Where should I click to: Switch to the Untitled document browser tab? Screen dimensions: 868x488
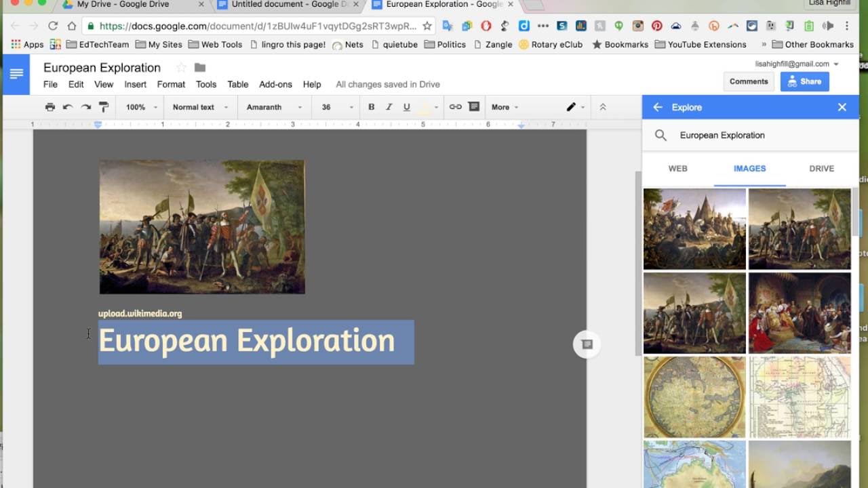[288, 5]
